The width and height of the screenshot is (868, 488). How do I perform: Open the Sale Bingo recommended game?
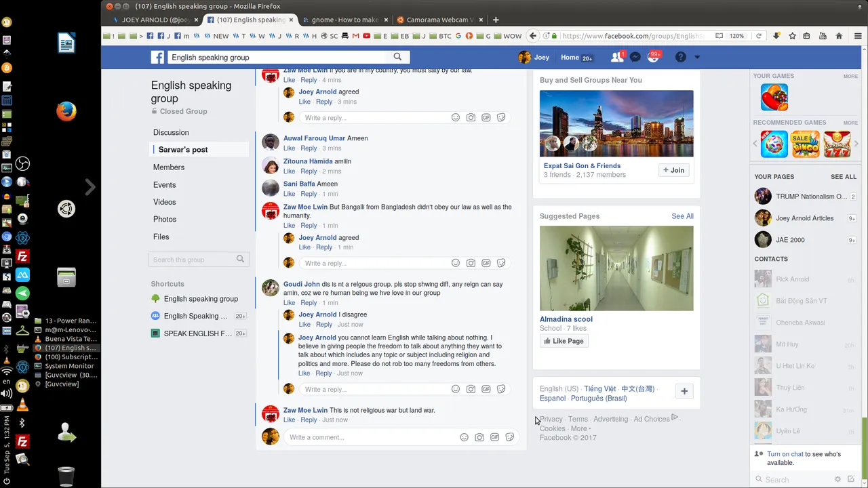(805, 144)
